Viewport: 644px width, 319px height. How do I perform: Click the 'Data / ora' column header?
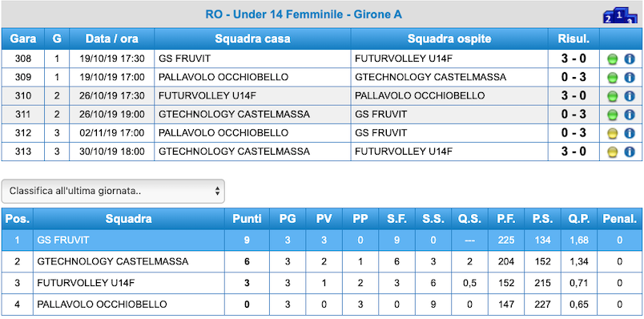point(111,39)
